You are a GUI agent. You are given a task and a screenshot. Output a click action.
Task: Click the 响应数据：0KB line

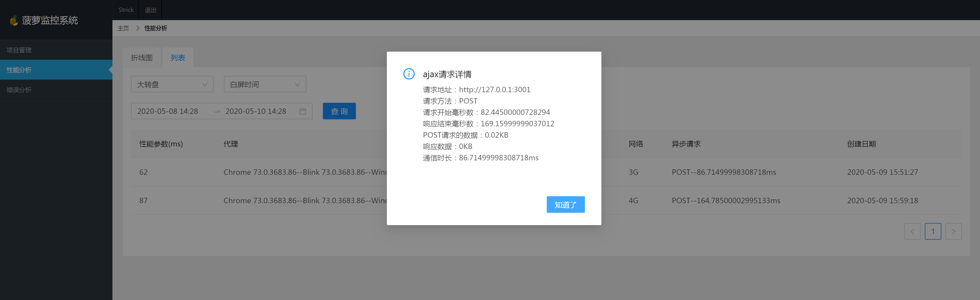447,146
